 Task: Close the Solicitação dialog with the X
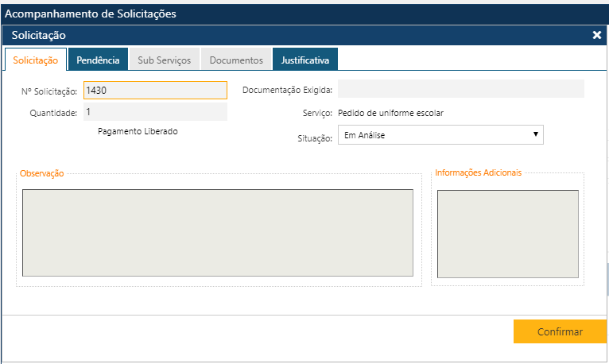click(x=597, y=35)
